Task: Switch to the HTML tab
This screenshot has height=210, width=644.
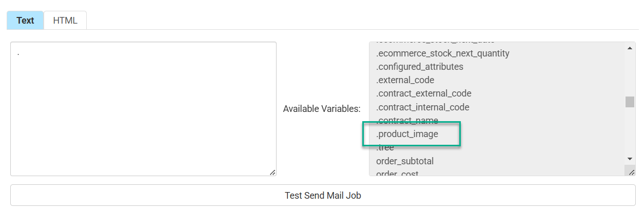Action: pyautogui.click(x=65, y=21)
